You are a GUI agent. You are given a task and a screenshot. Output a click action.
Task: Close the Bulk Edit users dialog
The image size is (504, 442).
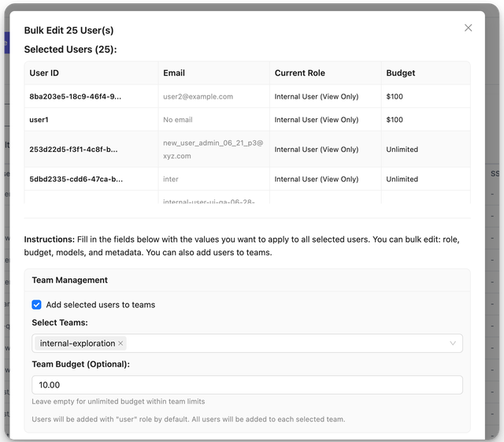(468, 28)
